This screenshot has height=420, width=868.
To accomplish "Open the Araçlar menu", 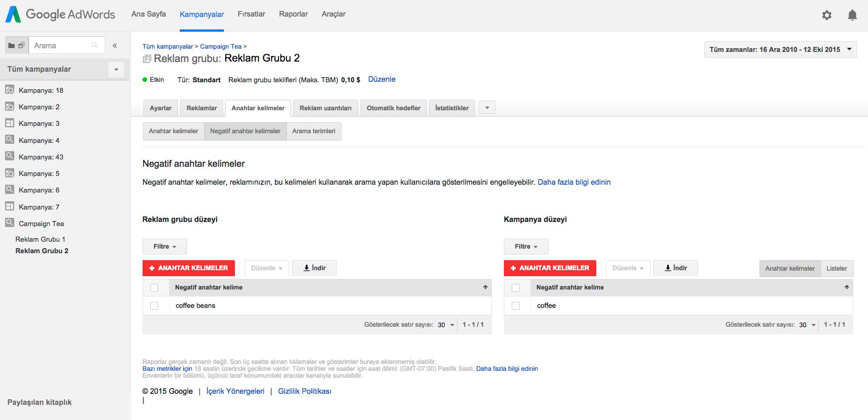I will pyautogui.click(x=333, y=14).
